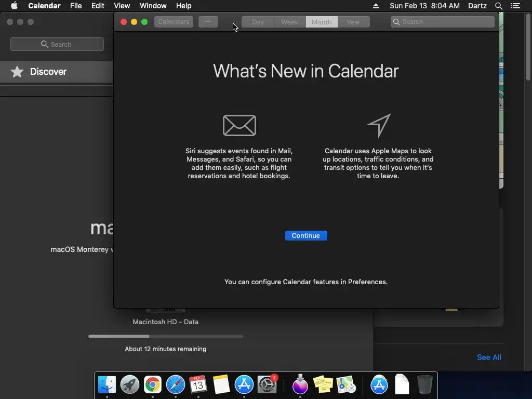Open System Preferences gear with badge
The width and height of the screenshot is (532, 399).
[x=267, y=384]
